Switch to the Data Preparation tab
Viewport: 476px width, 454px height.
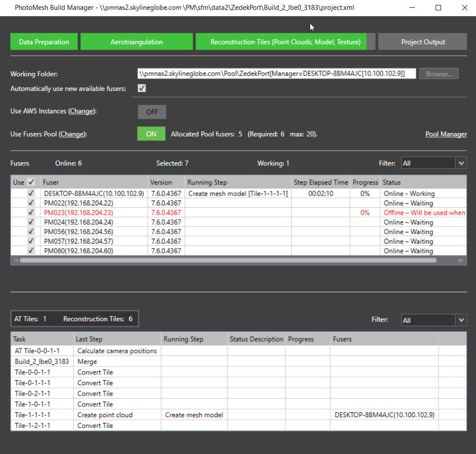tap(44, 41)
